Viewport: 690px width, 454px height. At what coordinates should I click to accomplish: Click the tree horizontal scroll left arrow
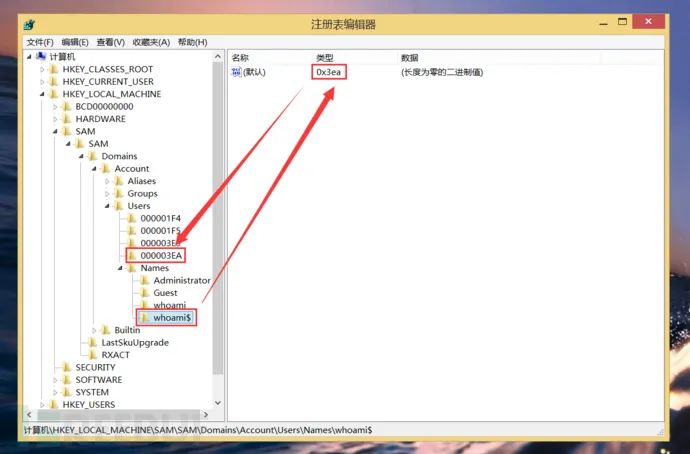(29, 414)
